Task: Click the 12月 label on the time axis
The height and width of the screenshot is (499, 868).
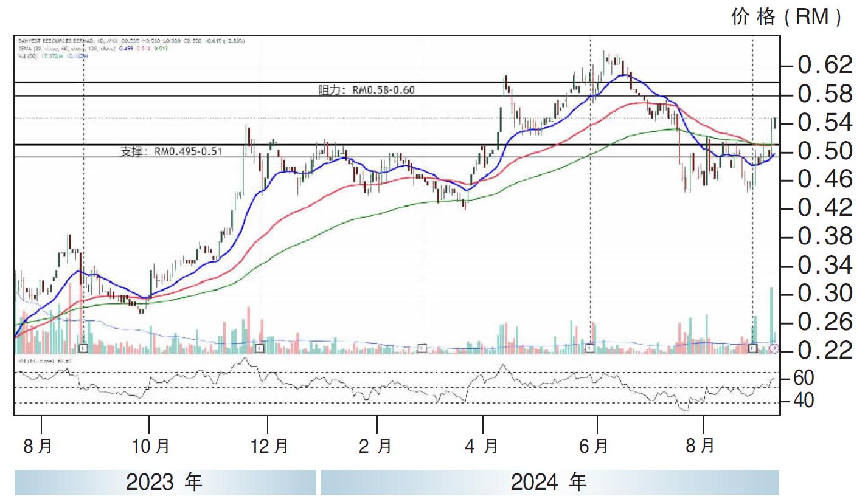Action: coord(268,447)
